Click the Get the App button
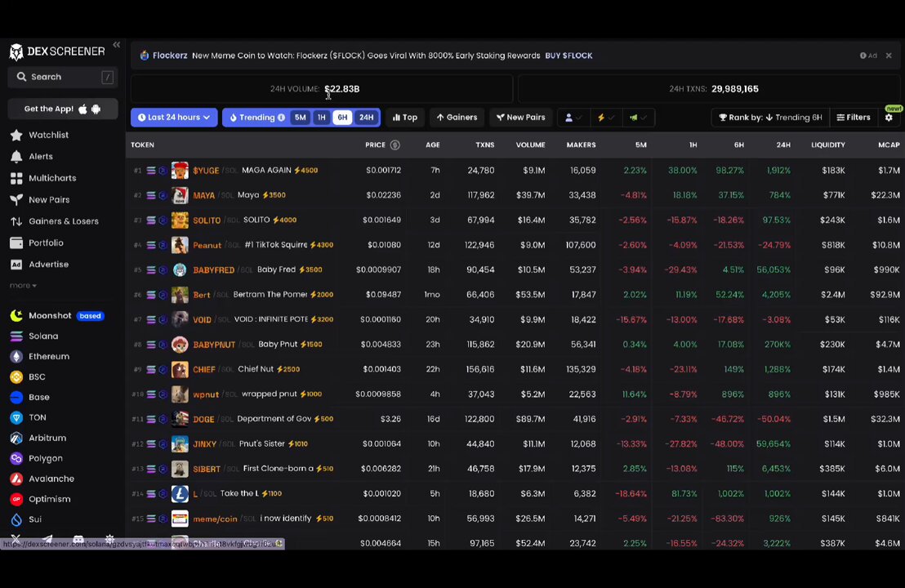Viewport: 905px width, 588px height. click(x=63, y=109)
